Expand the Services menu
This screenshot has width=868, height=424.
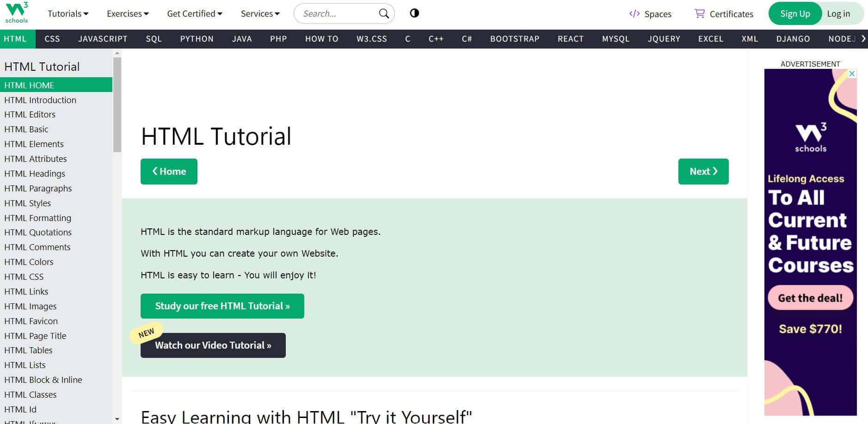260,13
